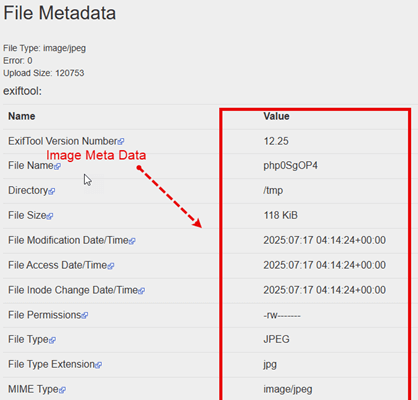Screen dimensions: 418x400
Task: Open the link icon beside the File Type row
Action: [x=52, y=340]
